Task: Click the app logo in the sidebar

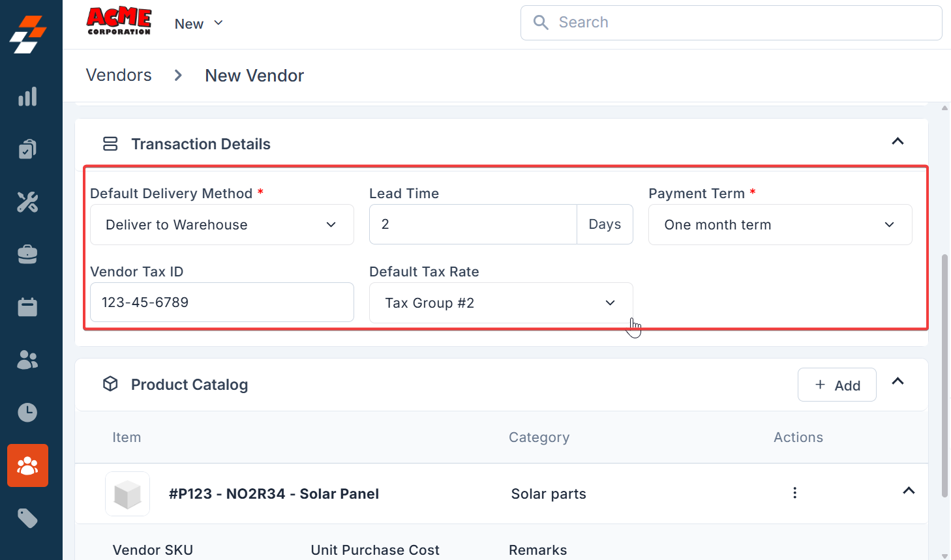Action: pyautogui.click(x=28, y=35)
